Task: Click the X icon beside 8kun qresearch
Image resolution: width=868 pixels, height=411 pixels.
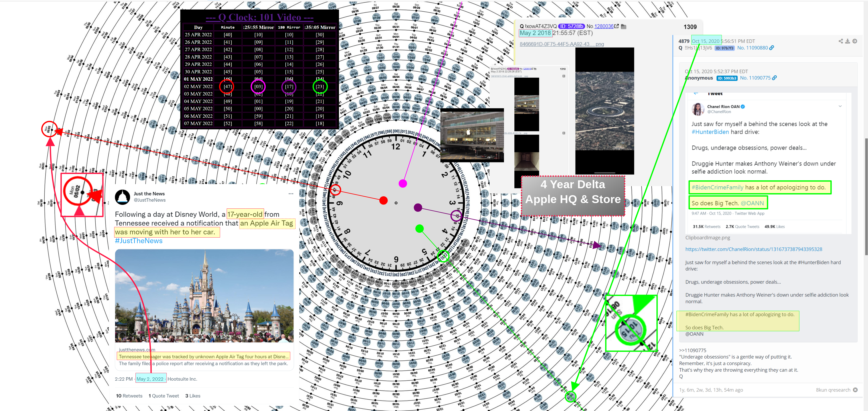Action: click(855, 390)
